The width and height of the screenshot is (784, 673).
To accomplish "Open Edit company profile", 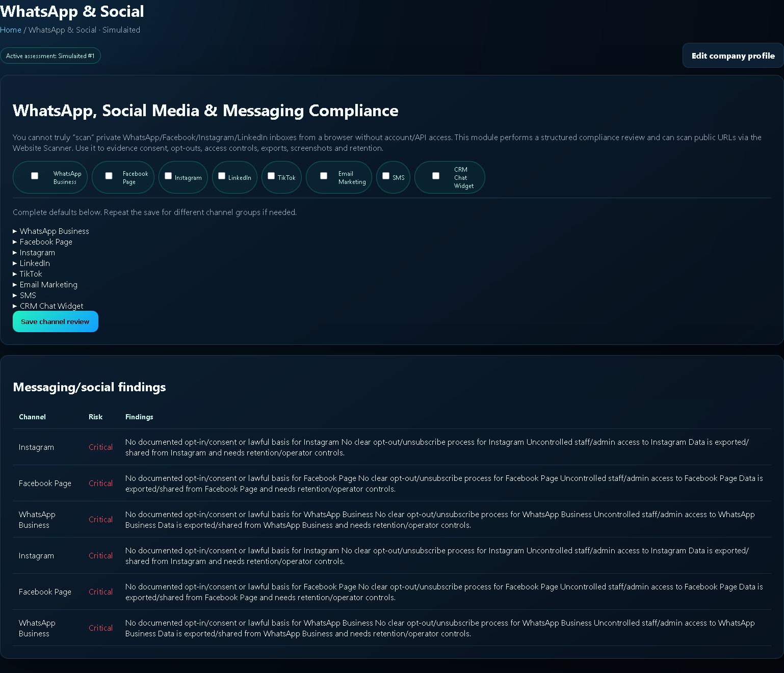I will 733,56.
